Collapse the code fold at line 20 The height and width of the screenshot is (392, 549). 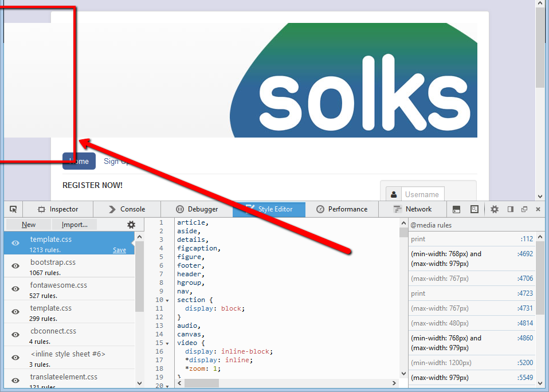(167, 386)
